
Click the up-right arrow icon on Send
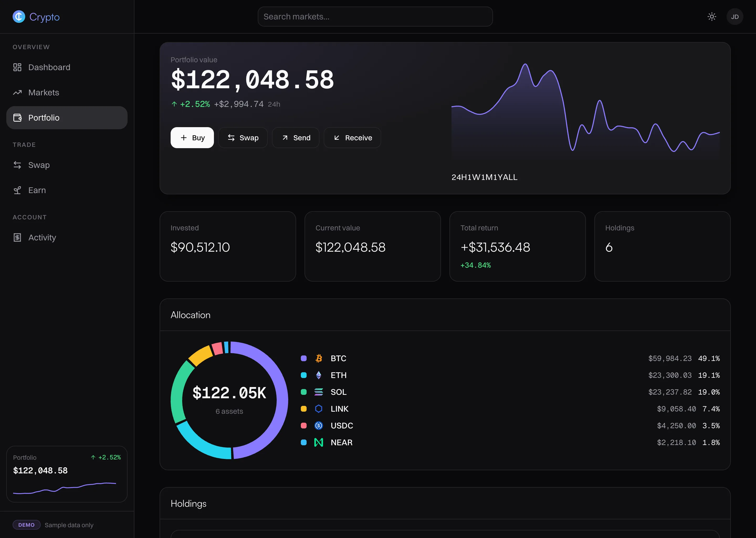[285, 137]
